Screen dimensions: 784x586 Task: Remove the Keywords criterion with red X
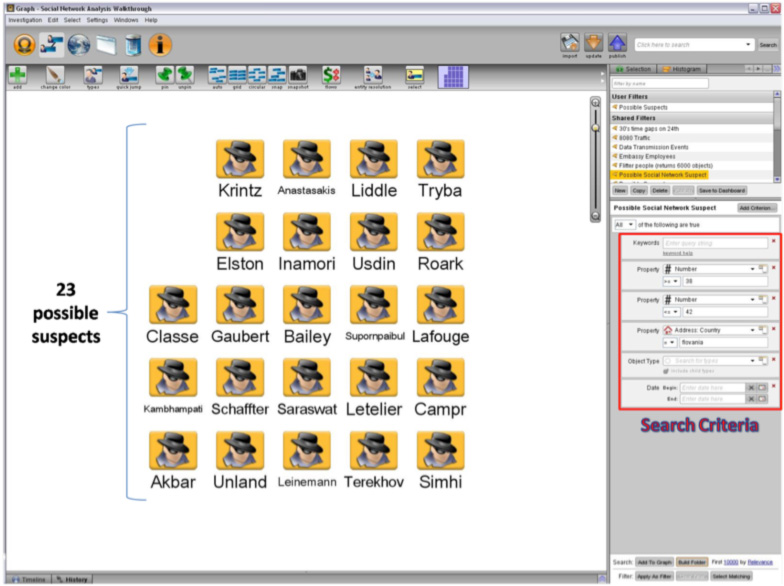pyautogui.click(x=774, y=241)
